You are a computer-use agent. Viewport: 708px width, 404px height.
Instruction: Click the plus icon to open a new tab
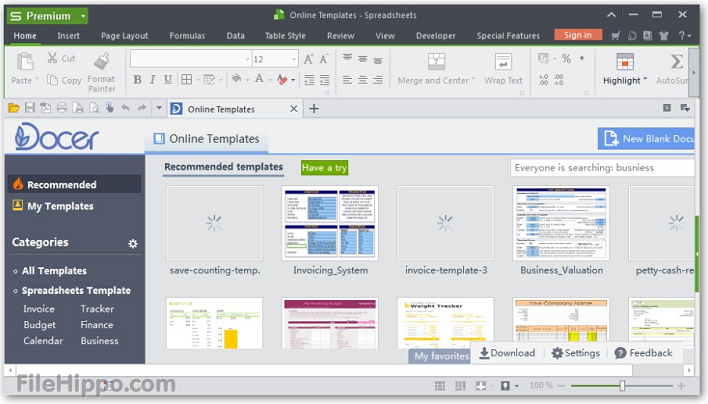314,109
